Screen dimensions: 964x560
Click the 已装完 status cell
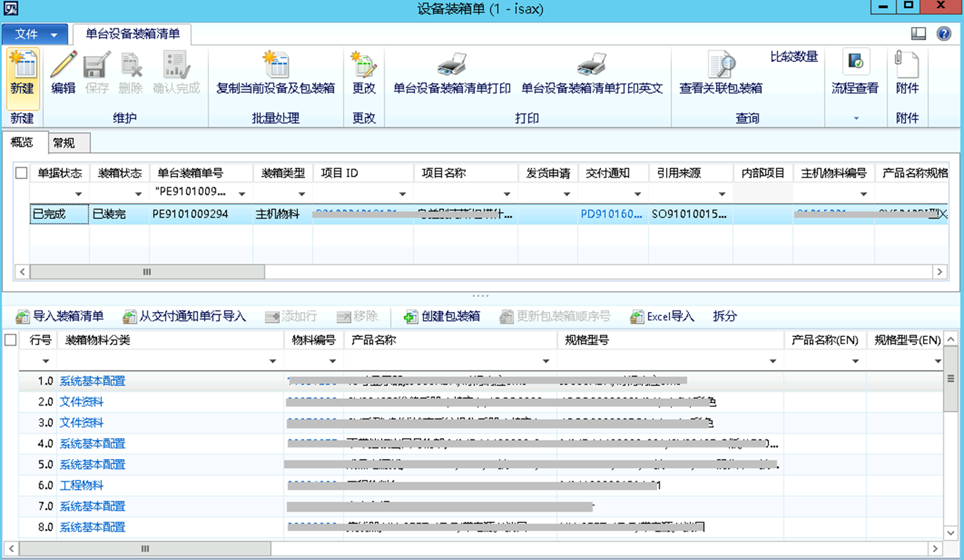pos(119,215)
